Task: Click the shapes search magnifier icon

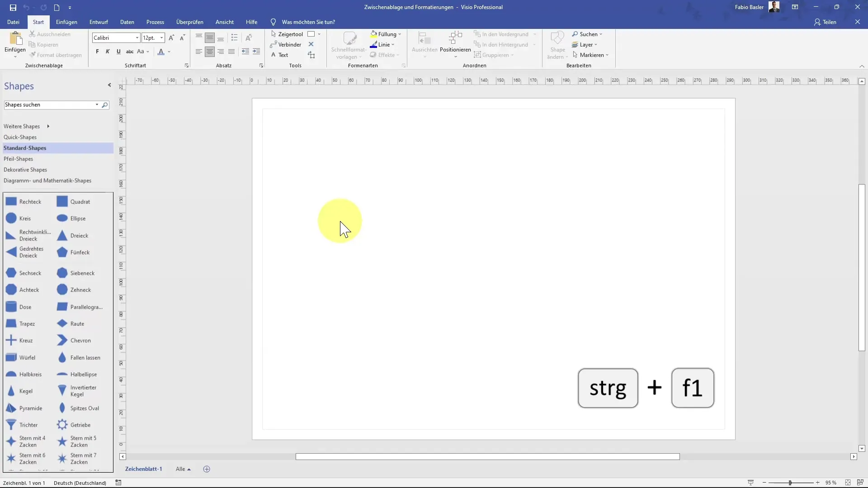Action: point(105,105)
